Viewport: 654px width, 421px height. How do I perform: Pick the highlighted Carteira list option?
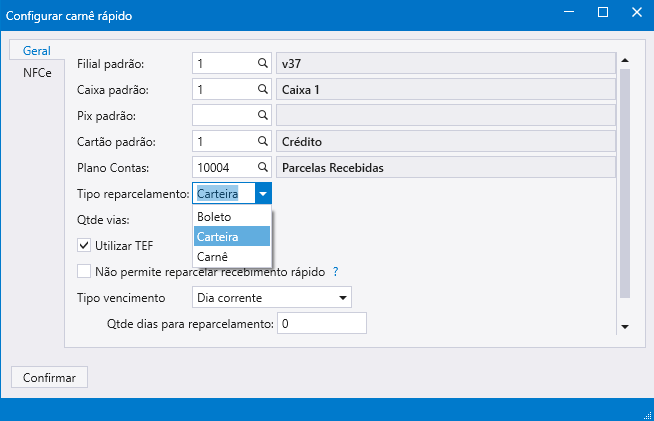(x=231, y=237)
